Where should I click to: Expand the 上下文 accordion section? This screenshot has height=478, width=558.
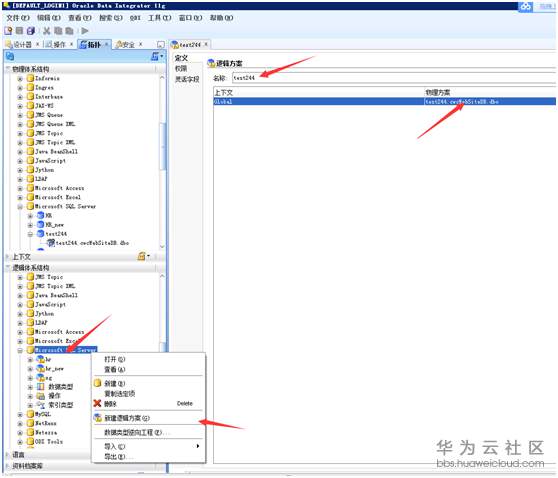pos(8,257)
